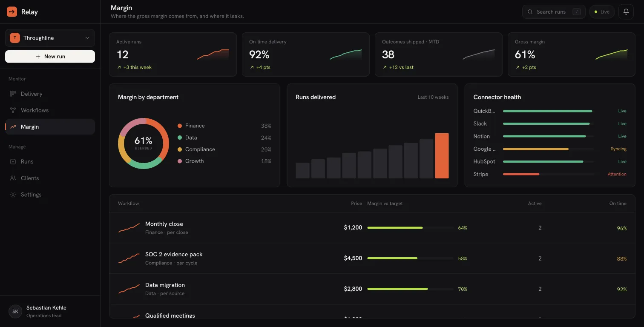Go to Workflows in the sidebar

click(x=50, y=110)
